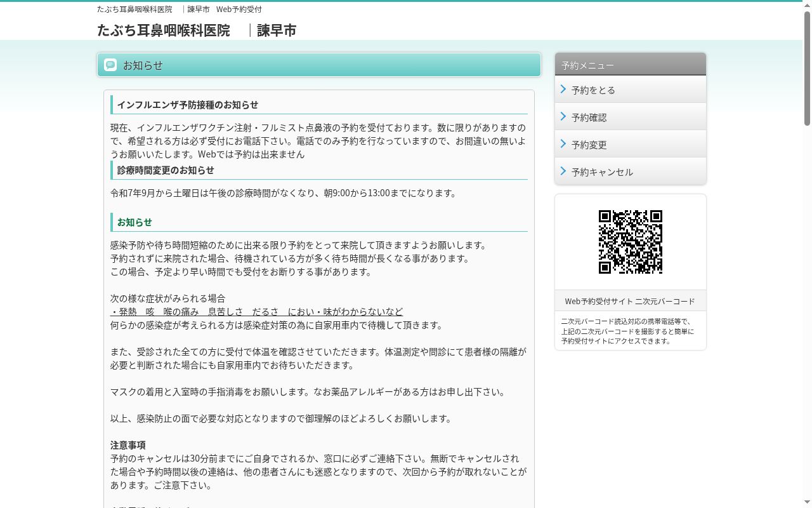Image resolution: width=812 pixels, height=508 pixels.
Task: Click the caption Web予約受付サイト 二次元バーコード
Action: click(630, 302)
